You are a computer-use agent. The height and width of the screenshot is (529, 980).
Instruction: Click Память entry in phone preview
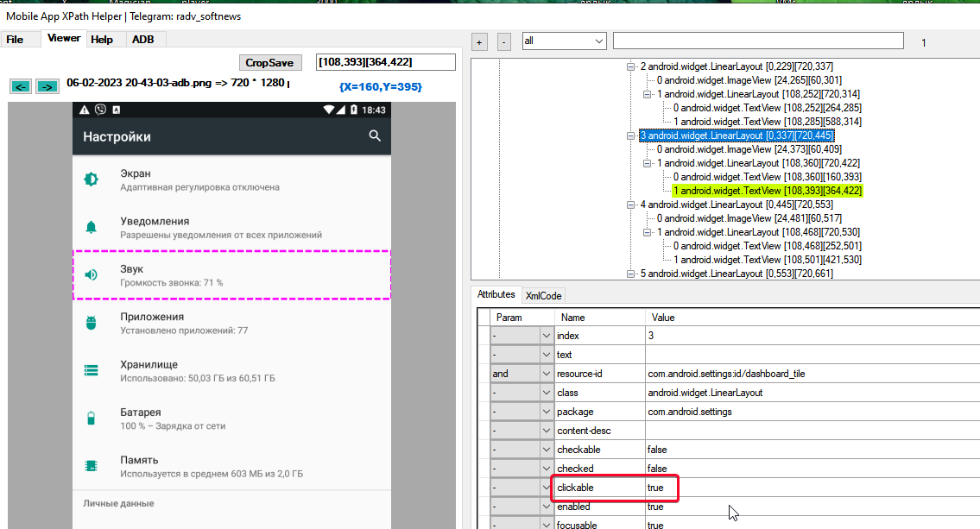tap(232, 466)
